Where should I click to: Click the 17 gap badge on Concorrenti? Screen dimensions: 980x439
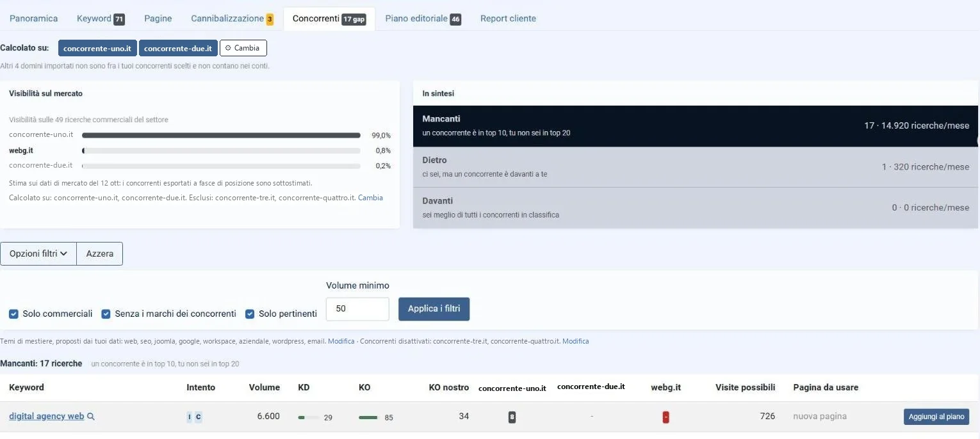pos(354,19)
